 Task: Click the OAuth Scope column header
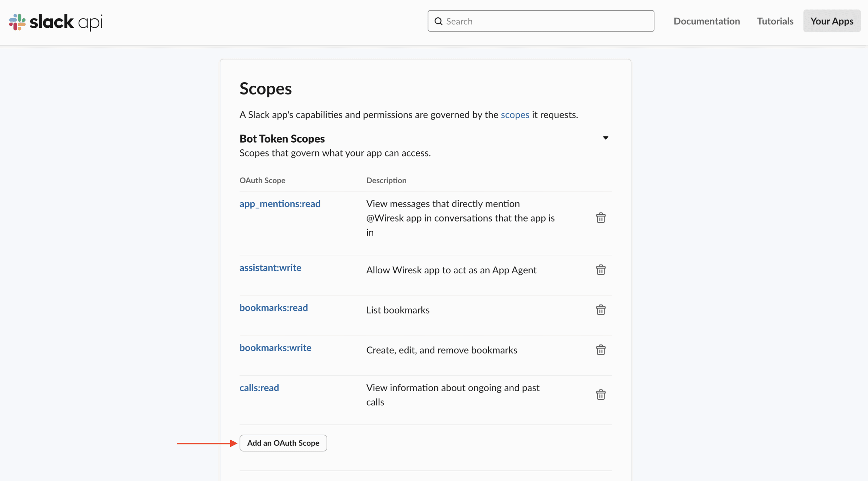[262, 180]
